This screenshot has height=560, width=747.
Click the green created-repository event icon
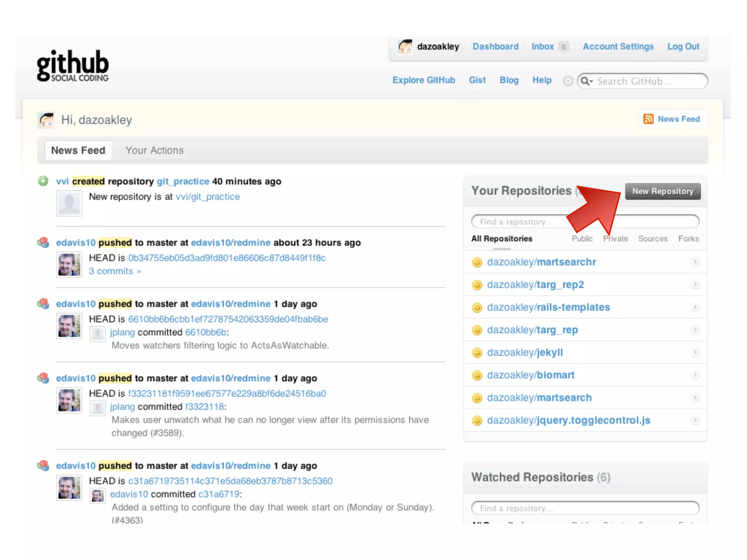tap(43, 181)
